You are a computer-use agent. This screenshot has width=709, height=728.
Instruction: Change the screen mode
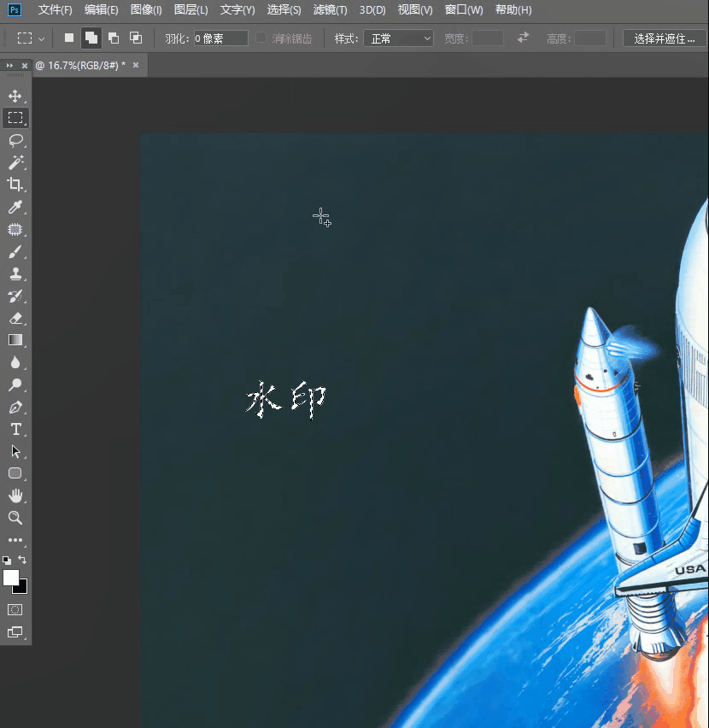(x=15, y=632)
